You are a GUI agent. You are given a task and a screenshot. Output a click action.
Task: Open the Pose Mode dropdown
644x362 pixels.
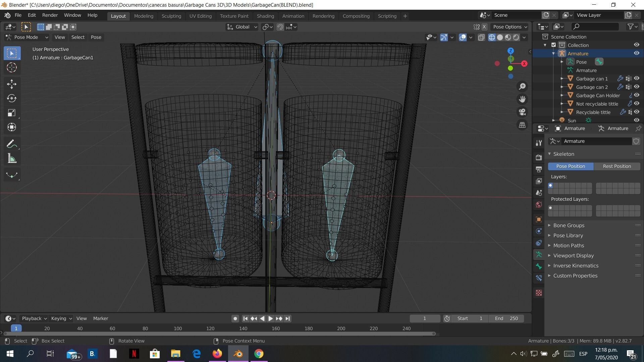pyautogui.click(x=27, y=37)
